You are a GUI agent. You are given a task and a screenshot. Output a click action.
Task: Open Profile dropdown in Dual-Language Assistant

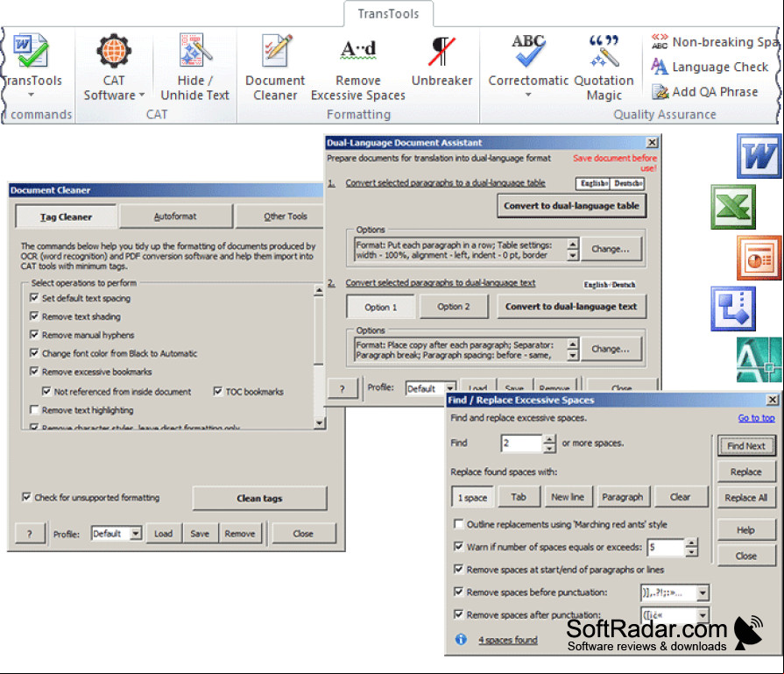click(450, 388)
